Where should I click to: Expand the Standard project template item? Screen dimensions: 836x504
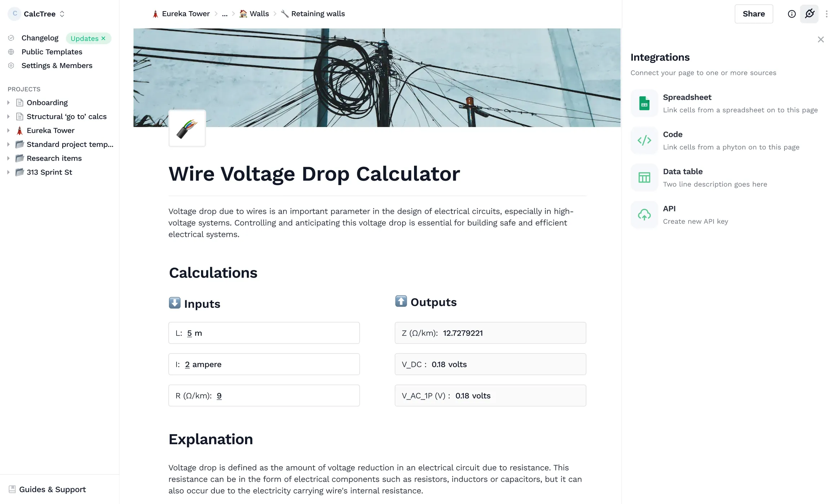tap(8, 144)
